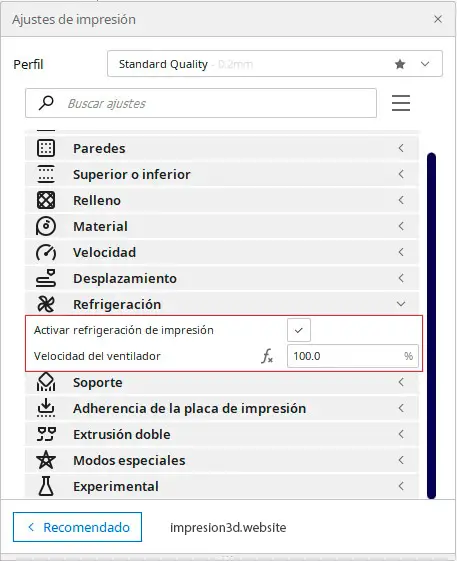Expand the Extrusión doble section chevron
This screenshot has height=561, width=457.
pos(401,434)
